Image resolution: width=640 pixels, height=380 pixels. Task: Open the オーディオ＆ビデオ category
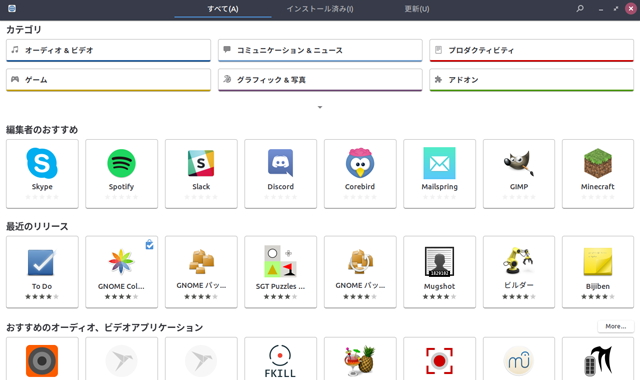108,50
